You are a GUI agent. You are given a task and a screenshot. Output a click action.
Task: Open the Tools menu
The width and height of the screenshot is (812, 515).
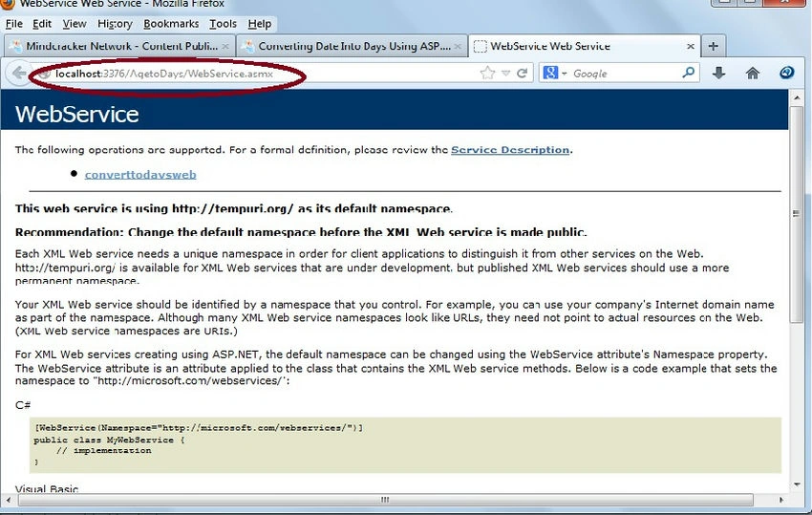pyautogui.click(x=223, y=24)
